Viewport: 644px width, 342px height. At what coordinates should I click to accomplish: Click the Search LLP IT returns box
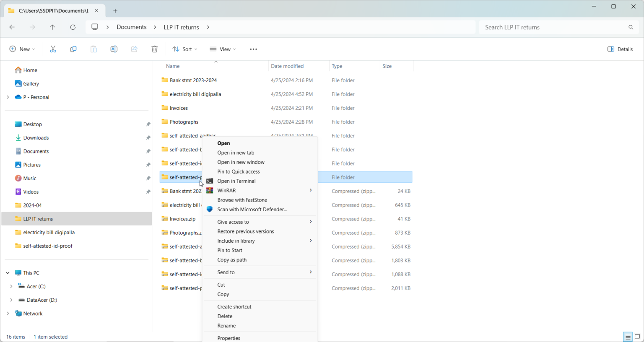(x=558, y=27)
